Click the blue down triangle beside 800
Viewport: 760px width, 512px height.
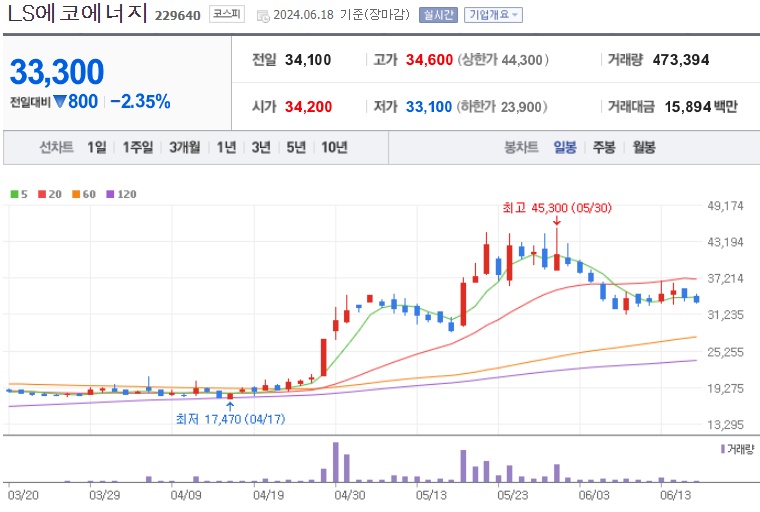tap(60, 101)
